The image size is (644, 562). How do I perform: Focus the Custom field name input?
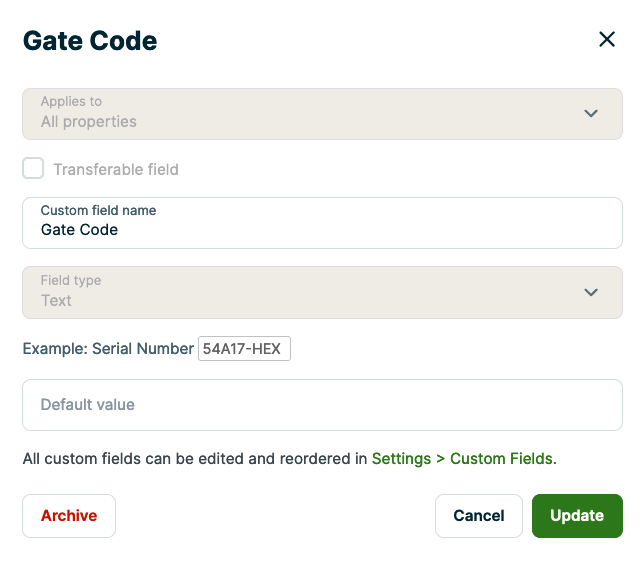(x=322, y=230)
